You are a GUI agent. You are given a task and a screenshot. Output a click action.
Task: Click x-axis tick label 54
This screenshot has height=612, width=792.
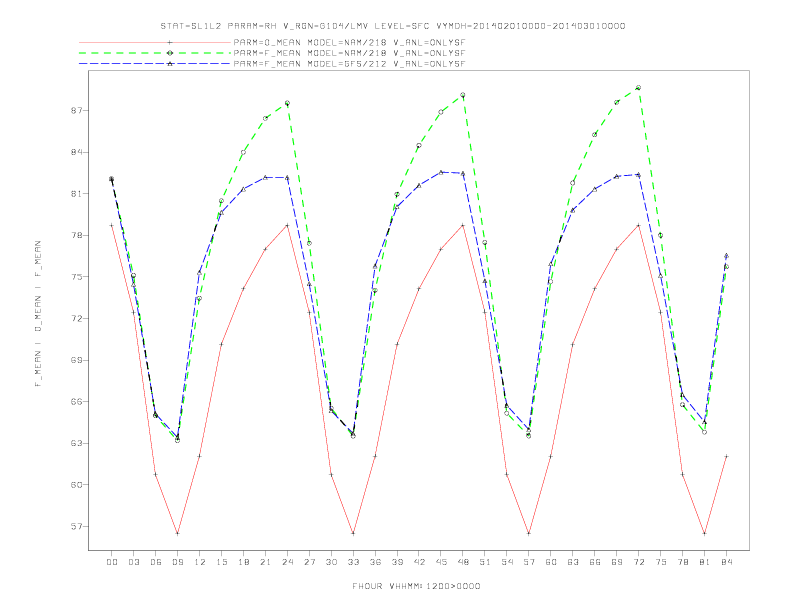click(x=507, y=562)
